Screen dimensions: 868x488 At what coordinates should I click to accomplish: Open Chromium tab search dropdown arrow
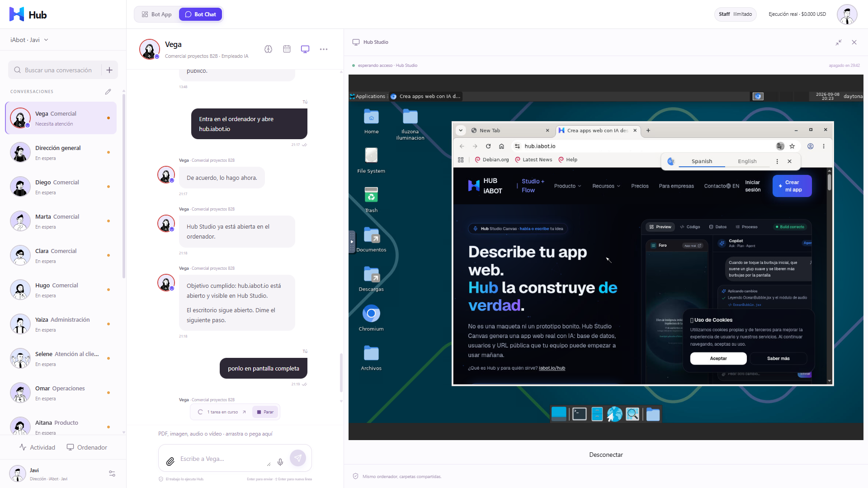tap(461, 131)
